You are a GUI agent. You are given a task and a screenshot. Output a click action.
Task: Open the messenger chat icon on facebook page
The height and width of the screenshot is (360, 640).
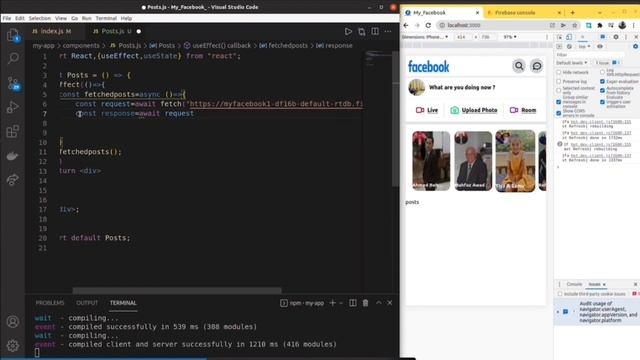pyautogui.click(x=537, y=66)
